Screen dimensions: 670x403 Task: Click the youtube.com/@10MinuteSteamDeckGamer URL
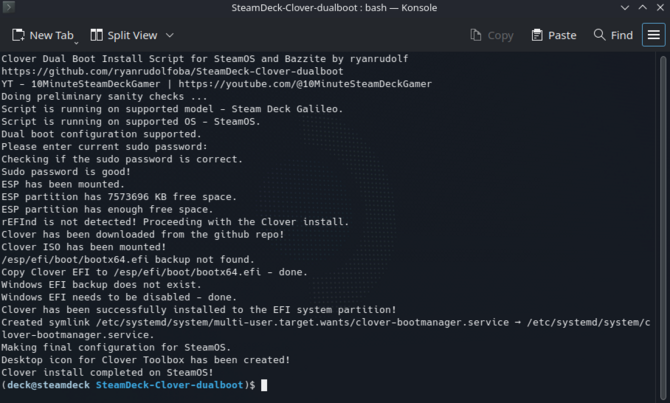tap(305, 84)
